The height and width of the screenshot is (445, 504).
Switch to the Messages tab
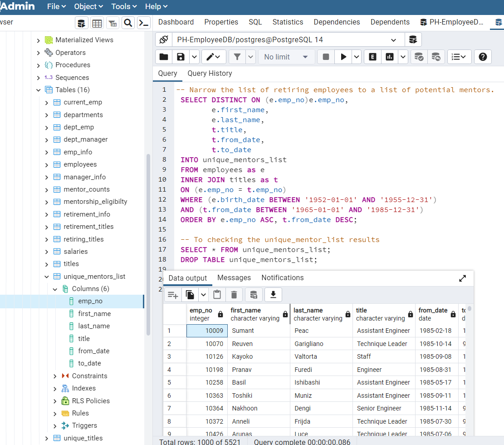tap(234, 278)
